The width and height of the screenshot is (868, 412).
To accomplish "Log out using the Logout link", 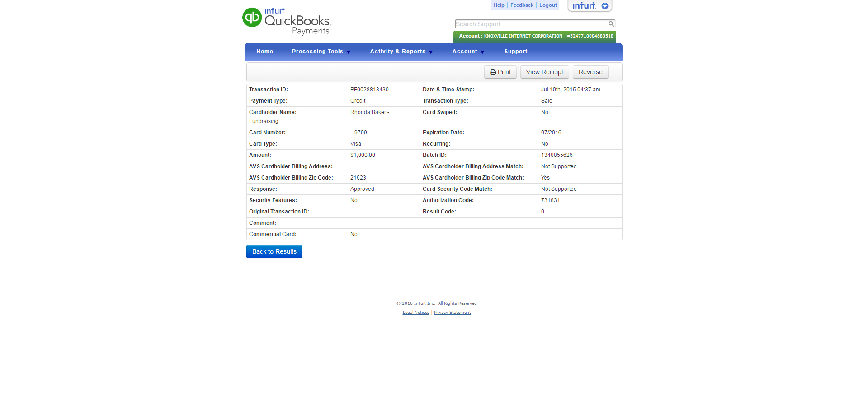I will coord(548,5).
